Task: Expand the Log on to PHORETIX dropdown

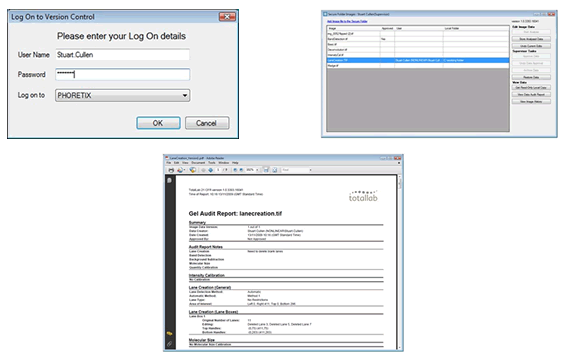Action: pos(185,95)
